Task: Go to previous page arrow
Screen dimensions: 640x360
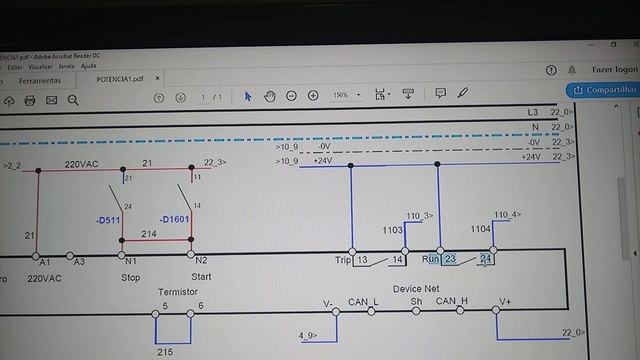Action: (159, 98)
